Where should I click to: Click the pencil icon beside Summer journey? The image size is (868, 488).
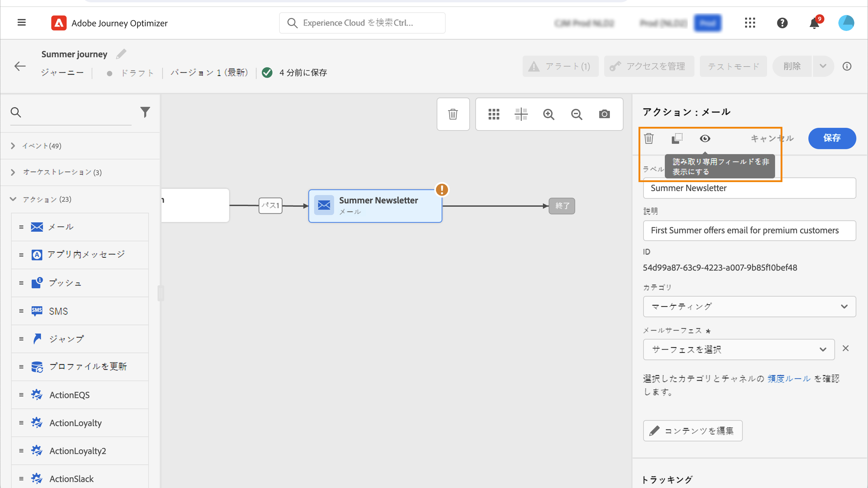point(121,54)
